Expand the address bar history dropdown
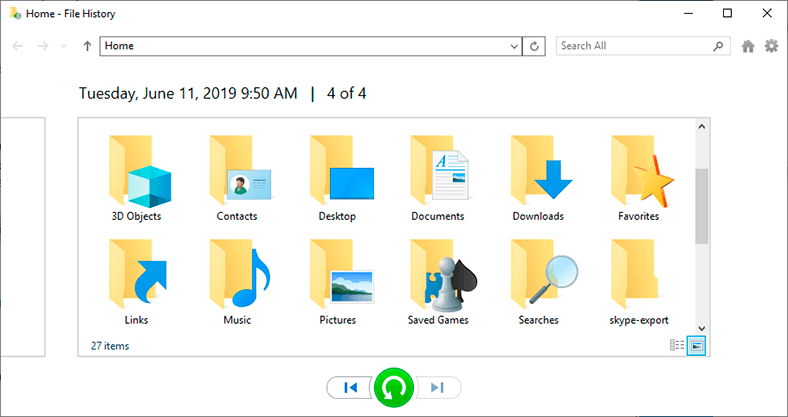This screenshot has height=417, width=788. pos(515,46)
